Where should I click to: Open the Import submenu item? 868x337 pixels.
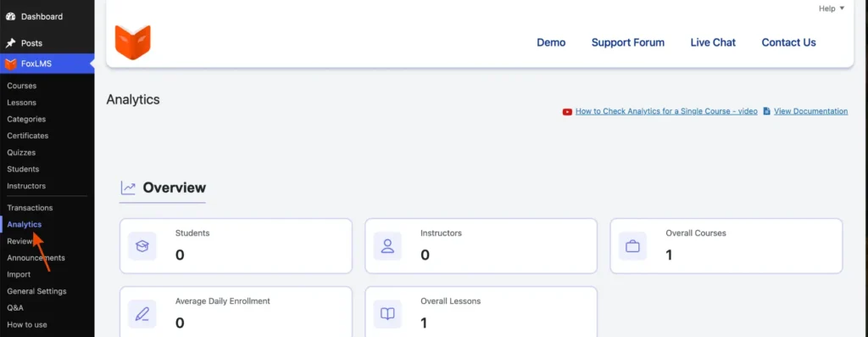point(19,274)
